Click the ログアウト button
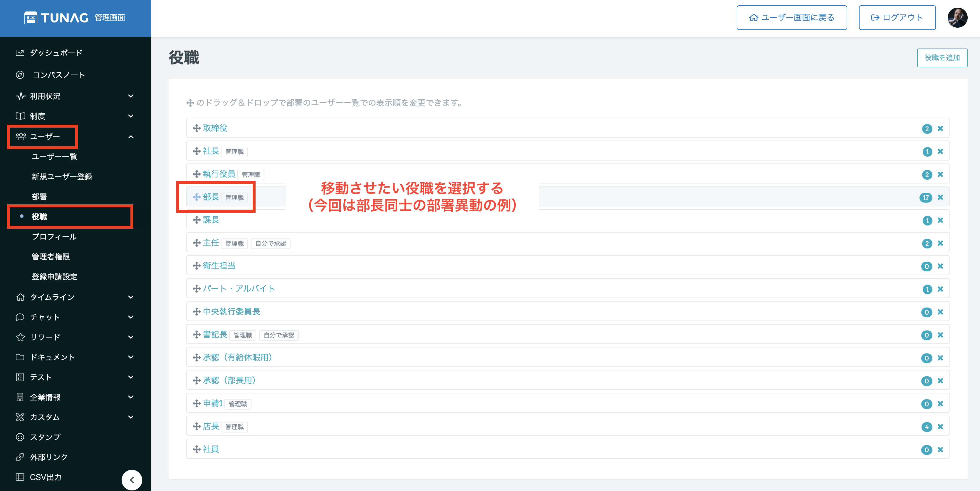Image resolution: width=980 pixels, height=491 pixels. point(897,18)
